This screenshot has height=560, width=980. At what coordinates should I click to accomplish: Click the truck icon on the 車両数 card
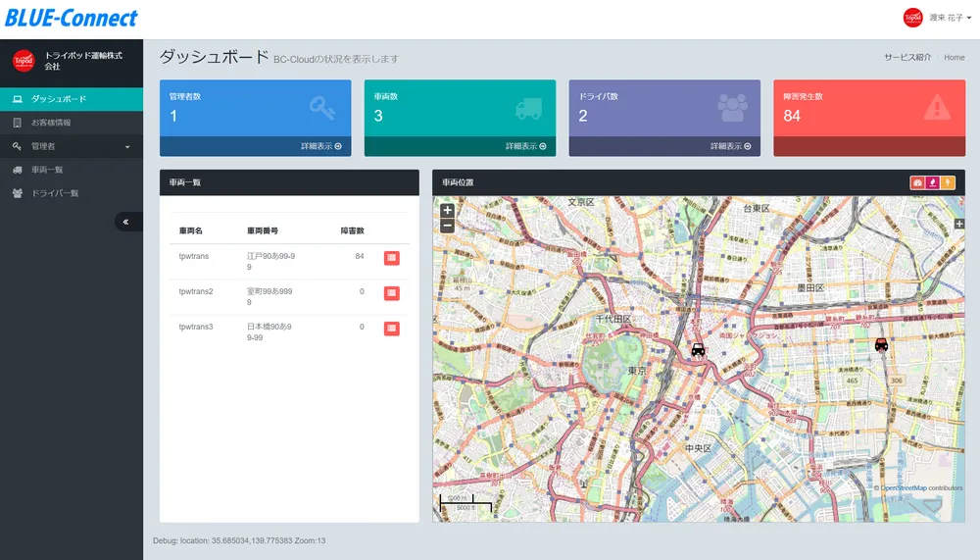point(528,108)
